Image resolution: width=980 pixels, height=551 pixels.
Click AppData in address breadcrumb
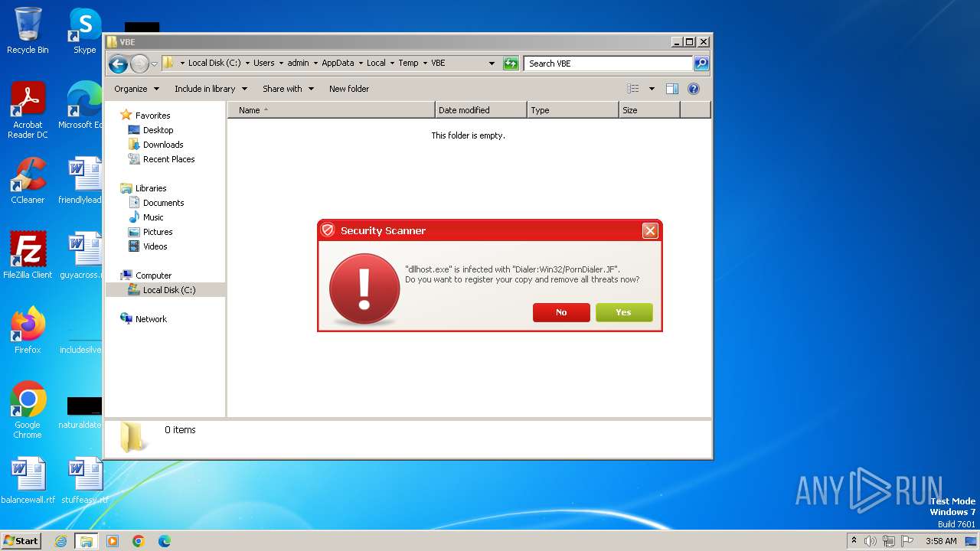point(338,64)
